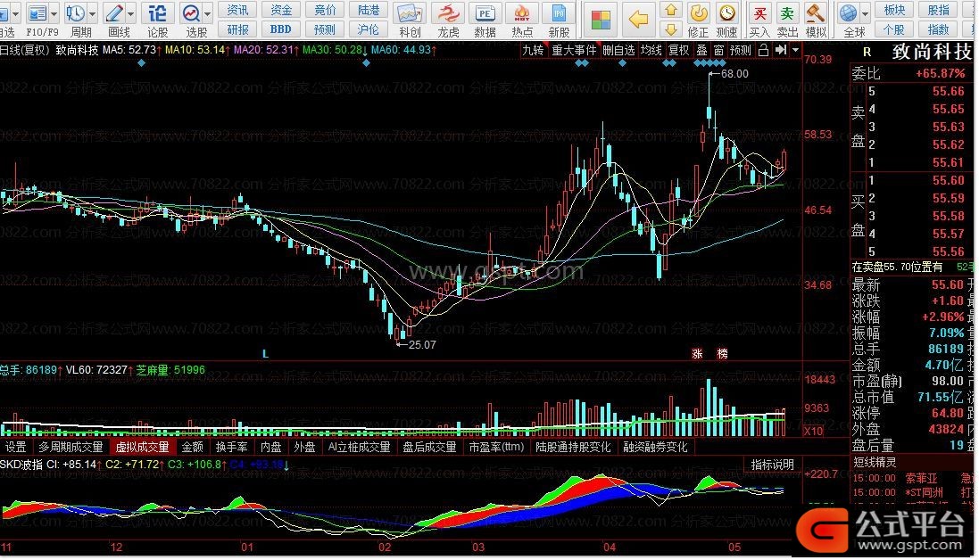Click the four-color grid layout icon
The image size is (979, 560).
coord(601,20)
